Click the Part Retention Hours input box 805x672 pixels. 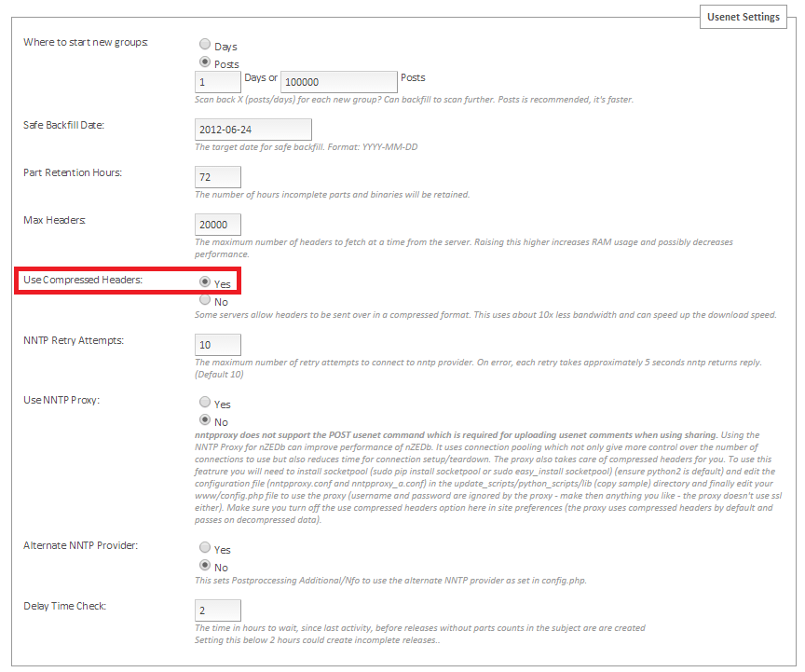tap(218, 177)
